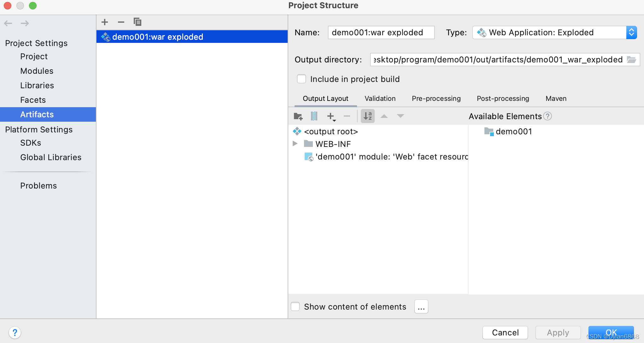Click the artifact Name input field
Image resolution: width=644 pixels, height=343 pixels.
pyautogui.click(x=381, y=32)
